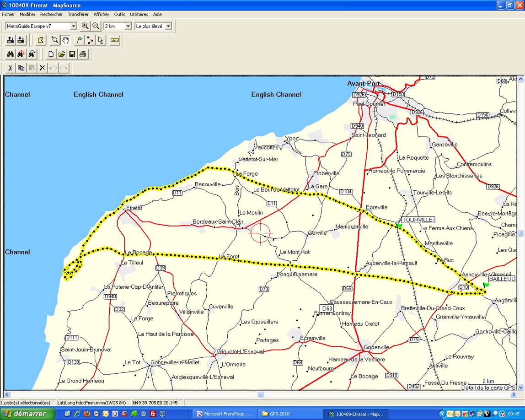525x420 pixels.
Task: Click the Criquetot-L'Esneval label on map
Action: click(x=241, y=351)
